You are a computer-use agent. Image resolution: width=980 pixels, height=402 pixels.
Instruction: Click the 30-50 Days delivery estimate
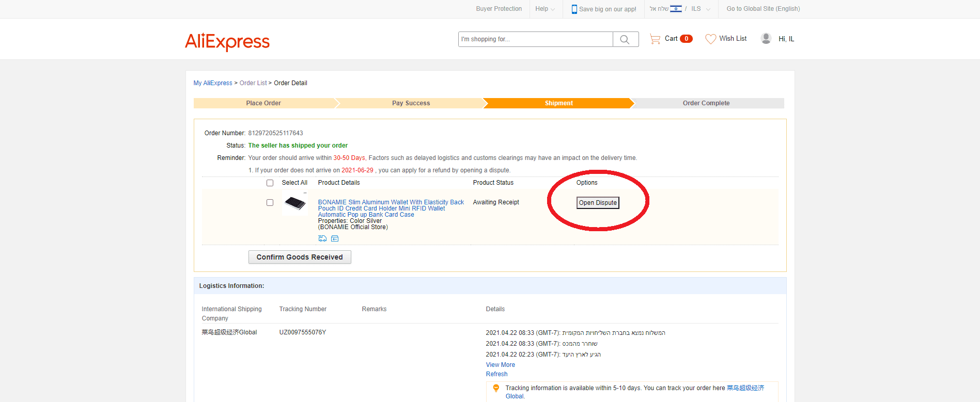click(x=349, y=158)
